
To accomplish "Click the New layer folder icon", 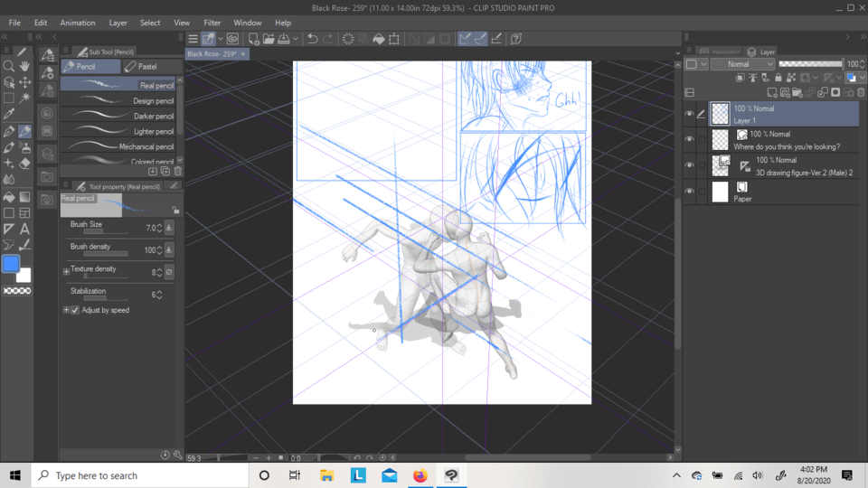I will pyautogui.click(x=797, y=92).
